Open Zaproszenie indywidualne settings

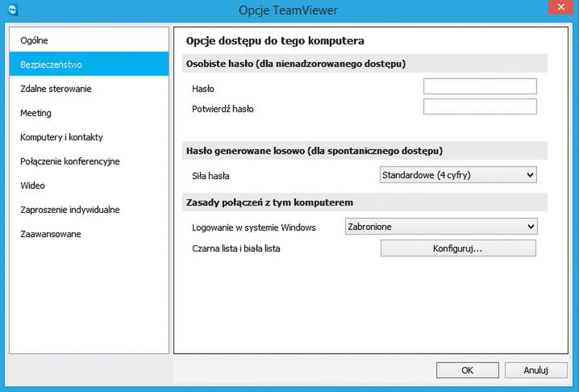click(x=89, y=210)
